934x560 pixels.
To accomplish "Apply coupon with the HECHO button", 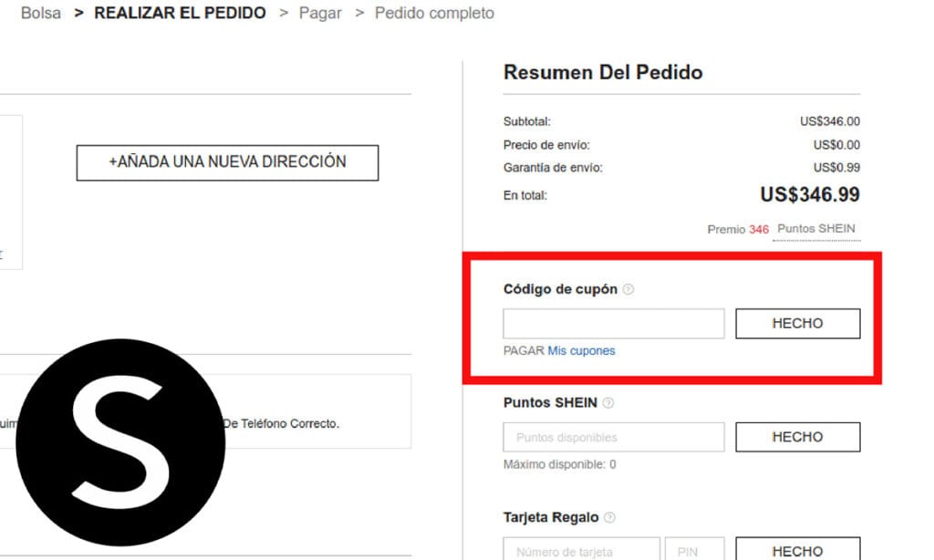I will point(797,324).
